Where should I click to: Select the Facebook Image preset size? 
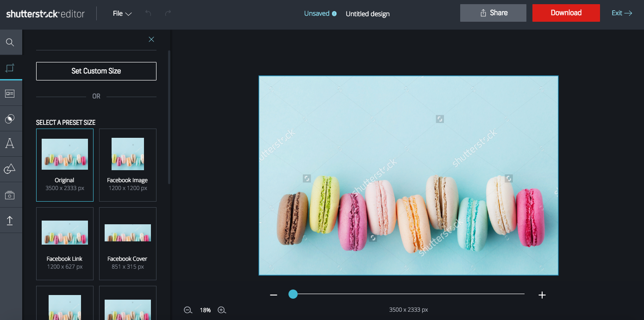tap(127, 165)
